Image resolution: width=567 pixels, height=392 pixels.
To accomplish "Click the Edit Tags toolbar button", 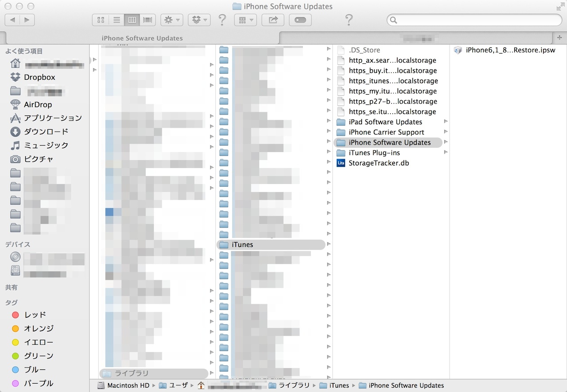I will pyautogui.click(x=300, y=20).
